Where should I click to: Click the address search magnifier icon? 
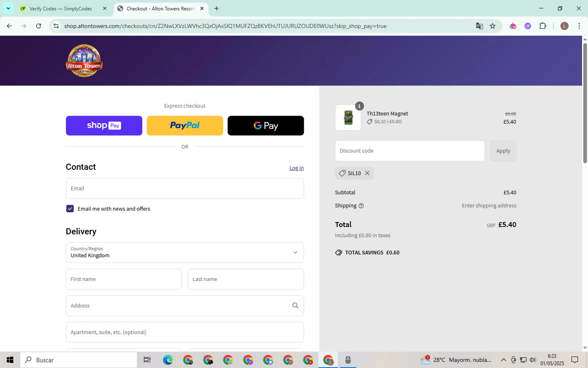tap(295, 306)
